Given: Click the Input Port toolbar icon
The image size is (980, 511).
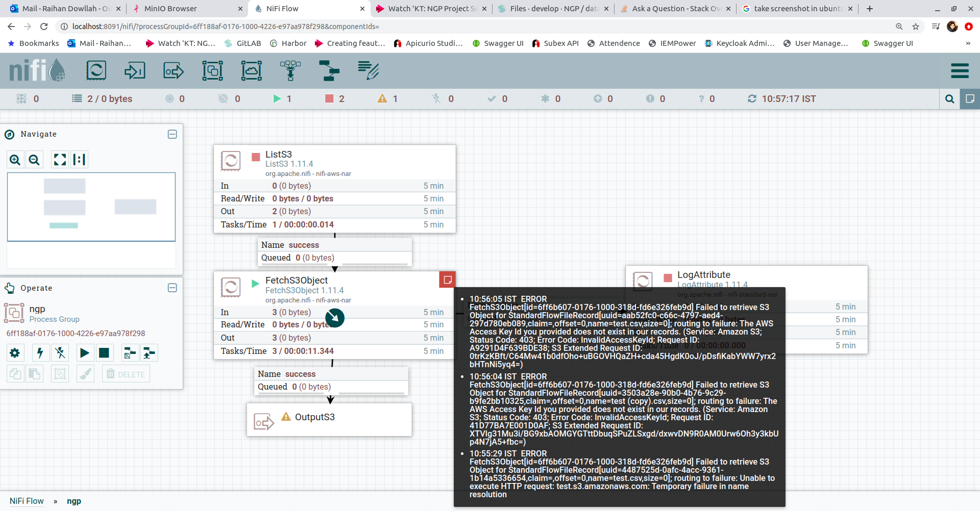Looking at the screenshot, I should (x=135, y=70).
